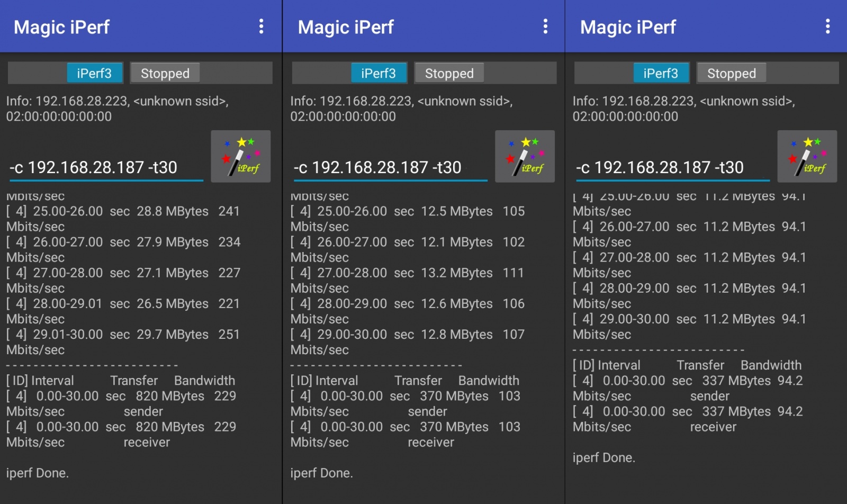Select the 29.00-30.00 row in right panel
Viewport: 847px width, 504px height.
(x=689, y=327)
